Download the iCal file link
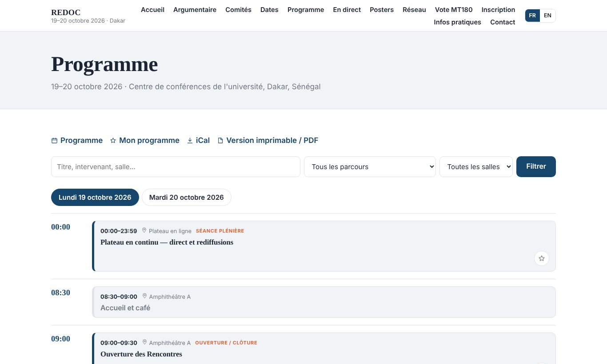This screenshot has height=364, width=607. 198,141
